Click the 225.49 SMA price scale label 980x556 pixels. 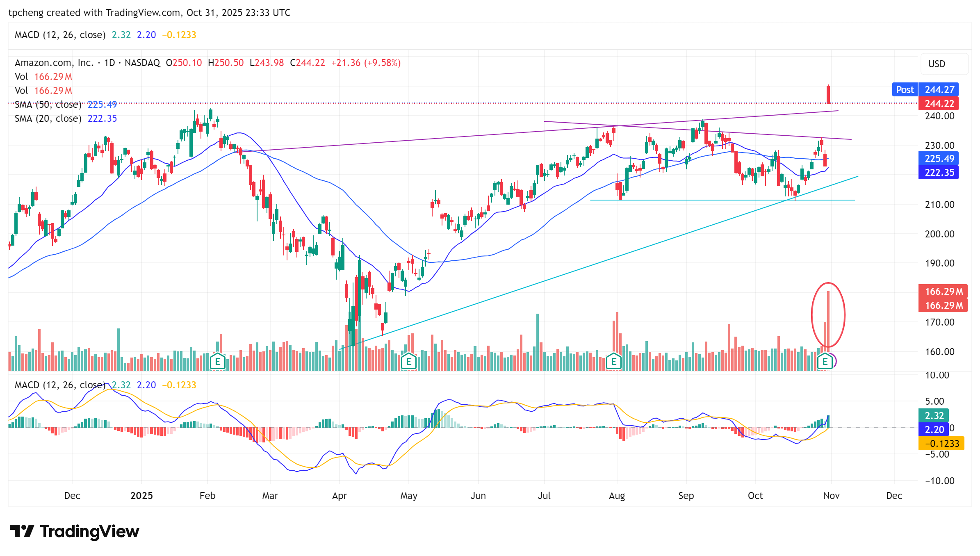click(x=939, y=159)
